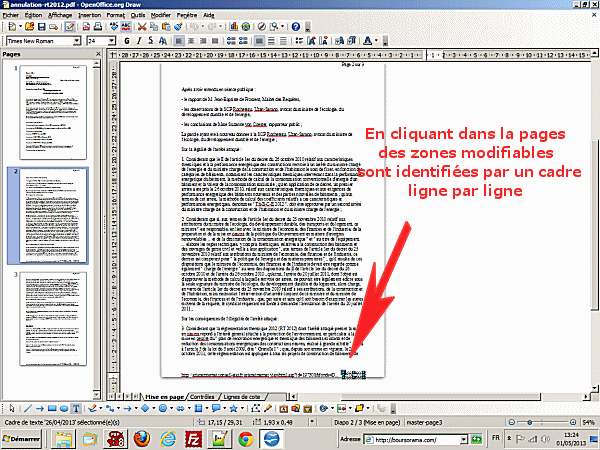This screenshot has width=600, height=450.
Task: Switch to the Contrôles tab
Action: pos(202,397)
